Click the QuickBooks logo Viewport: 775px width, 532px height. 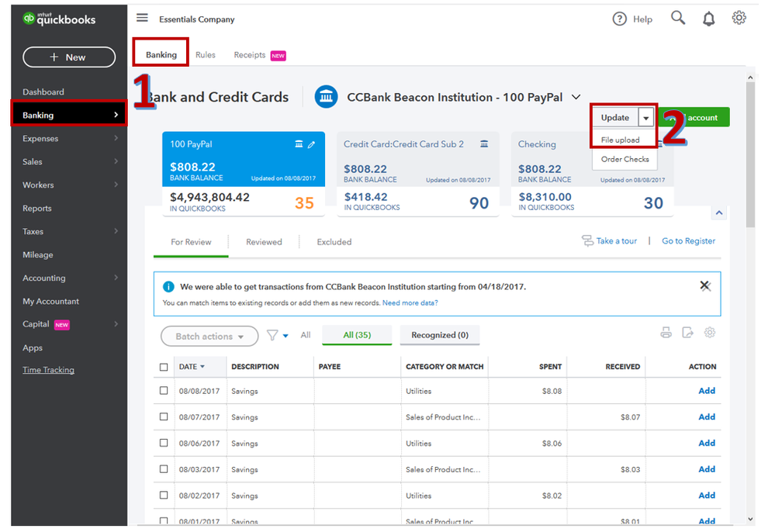point(59,19)
